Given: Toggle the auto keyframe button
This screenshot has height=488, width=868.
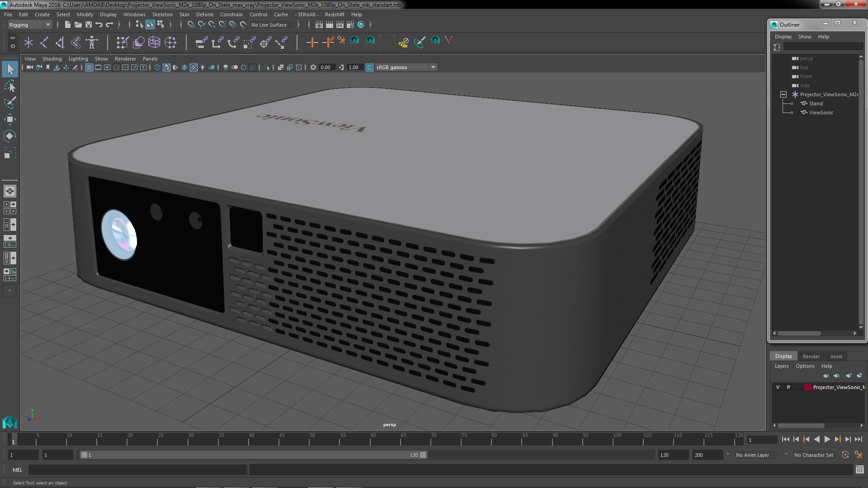Looking at the screenshot, I should click(x=845, y=455).
